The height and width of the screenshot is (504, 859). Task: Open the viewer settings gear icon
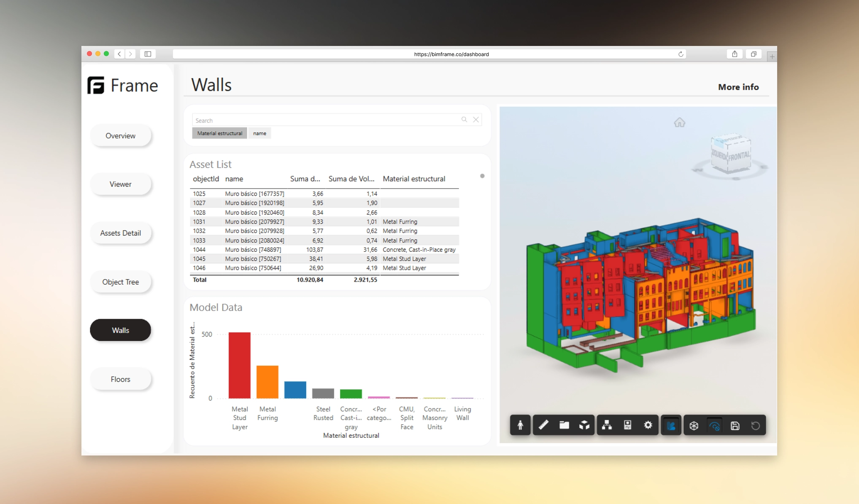648,425
